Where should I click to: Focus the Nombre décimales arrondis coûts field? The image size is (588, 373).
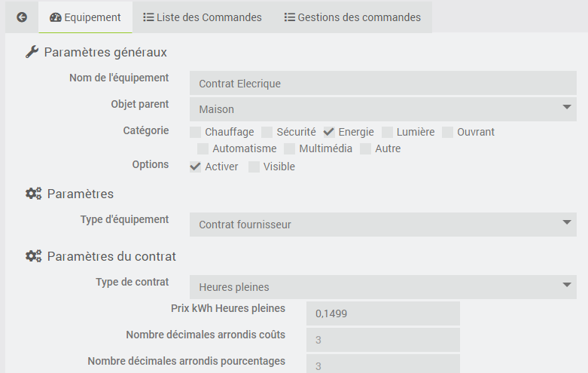click(382, 340)
